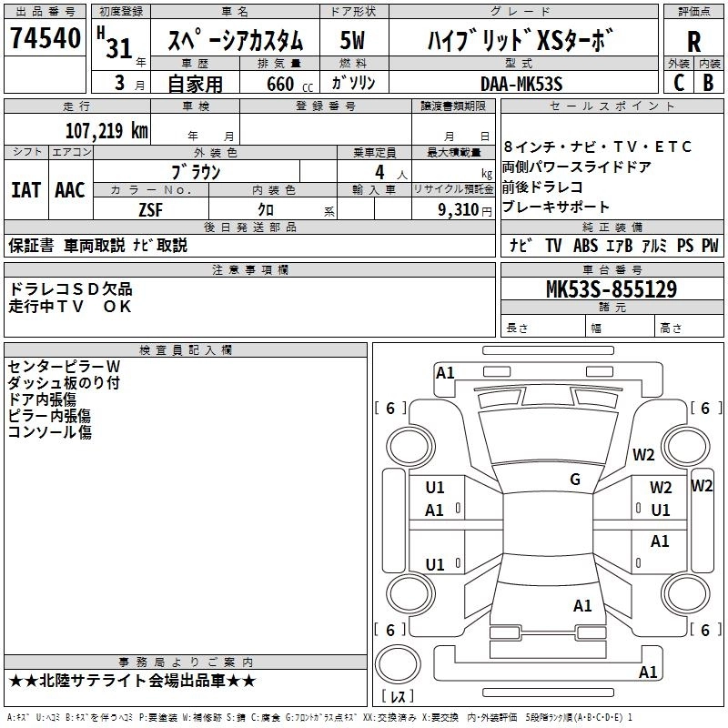Viewport: 728px width, 728px height.
Task: Click ABS in genuine equipment list
Action: 585,246
